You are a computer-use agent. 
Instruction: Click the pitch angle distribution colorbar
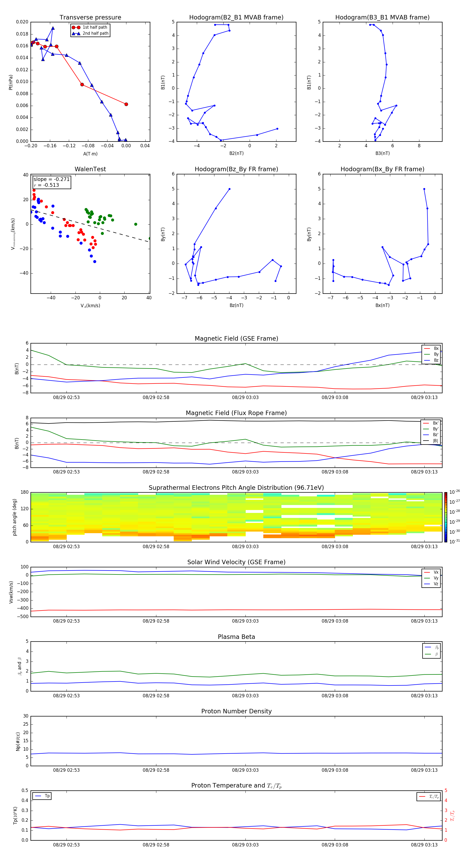(x=446, y=517)
